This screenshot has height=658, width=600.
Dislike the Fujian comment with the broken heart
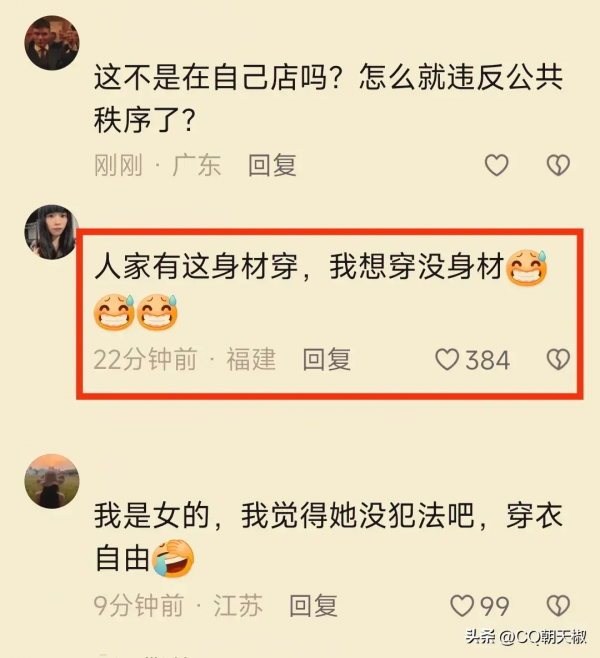pyautogui.click(x=558, y=360)
